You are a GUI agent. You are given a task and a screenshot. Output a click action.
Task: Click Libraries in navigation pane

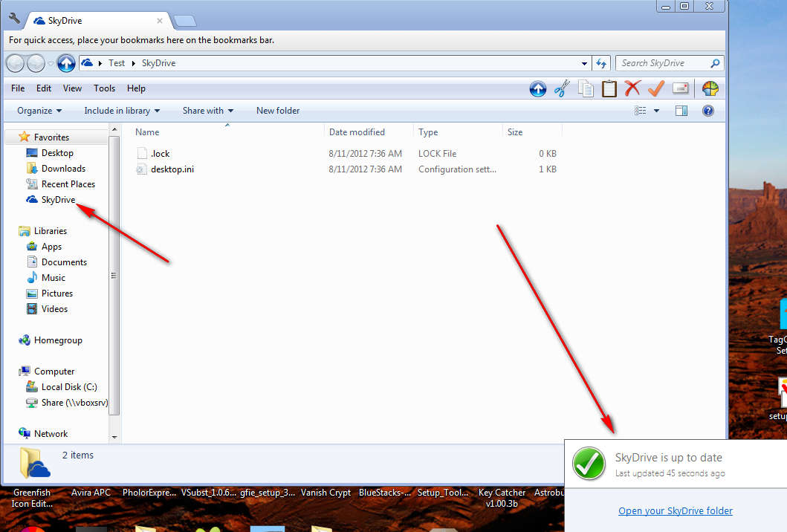coord(51,231)
